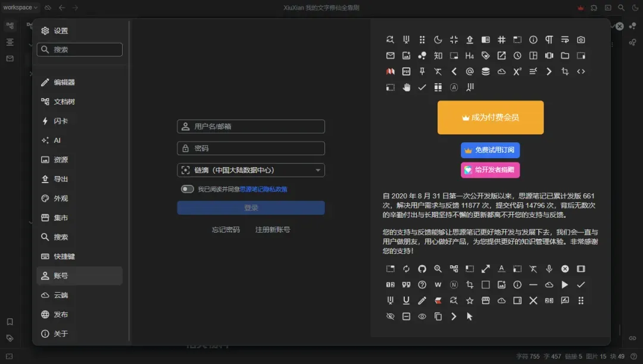Open 资源 settings section
The height and width of the screenshot is (364, 643).
[x=80, y=159]
